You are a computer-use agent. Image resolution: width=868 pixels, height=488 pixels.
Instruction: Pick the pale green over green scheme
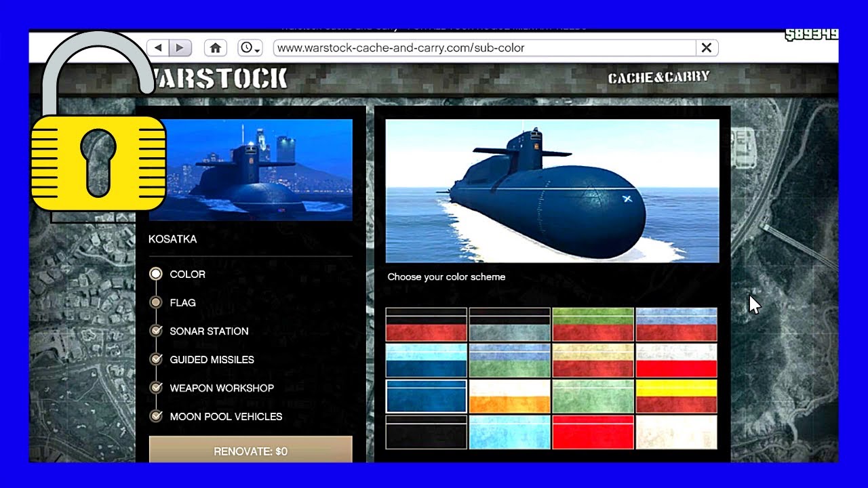click(593, 396)
